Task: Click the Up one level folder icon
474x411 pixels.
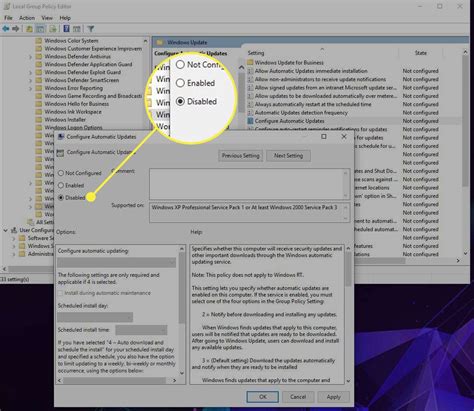Action: point(29,29)
